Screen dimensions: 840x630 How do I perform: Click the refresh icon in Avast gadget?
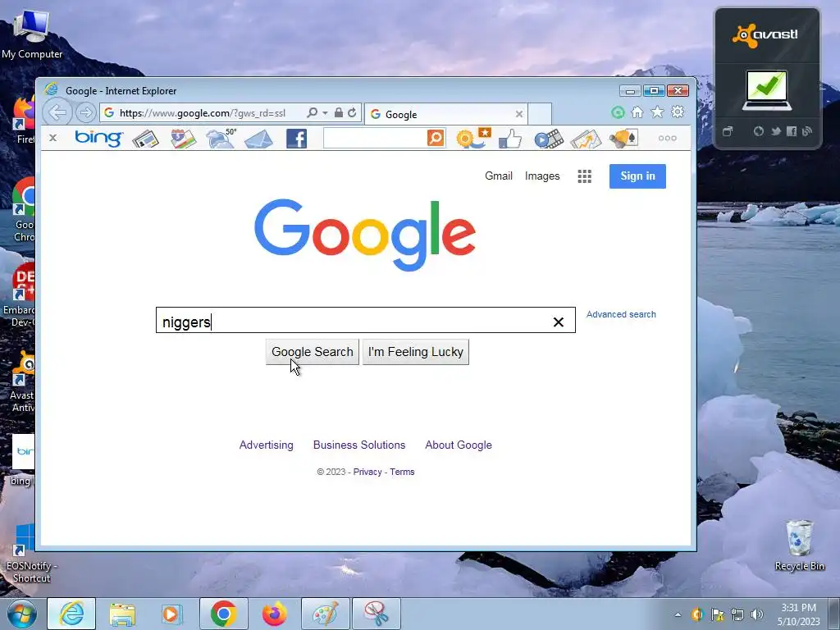[759, 131]
